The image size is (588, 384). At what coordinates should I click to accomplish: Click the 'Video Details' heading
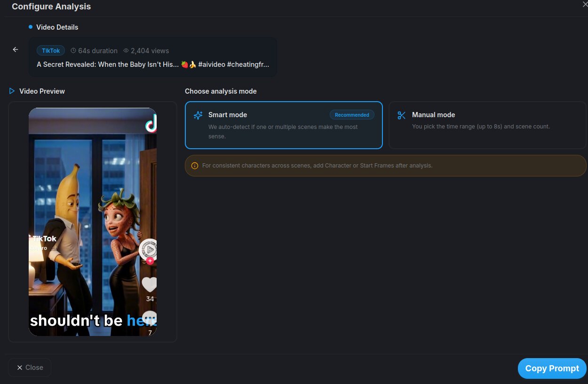click(57, 27)
